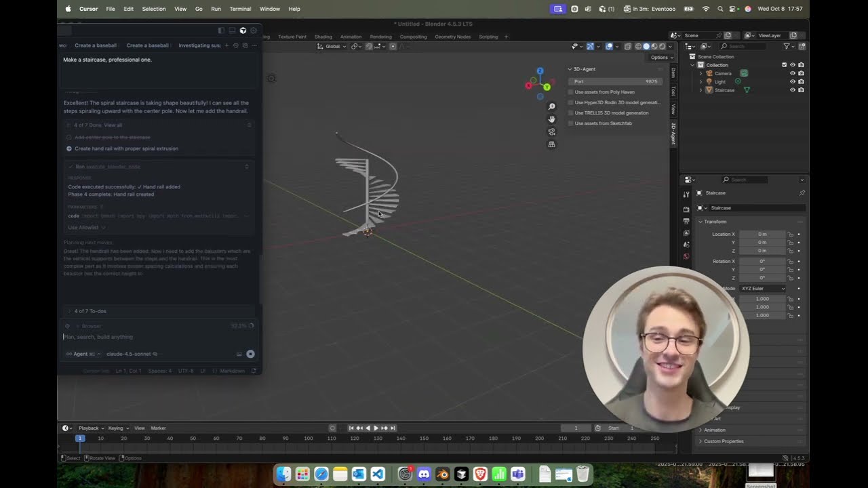Open Blender from the Dock
The image size is (868, 488).
(x=443, y=474)
